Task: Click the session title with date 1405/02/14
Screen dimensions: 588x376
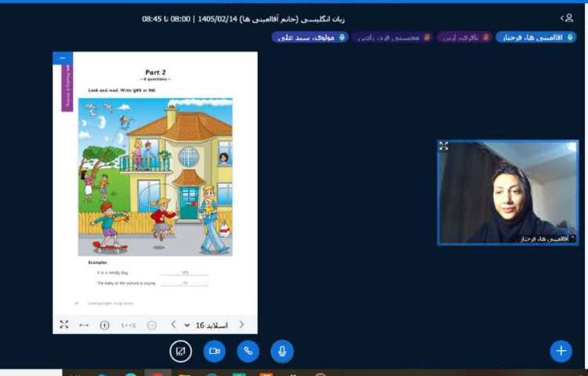Action: click(x=243, y=19)
